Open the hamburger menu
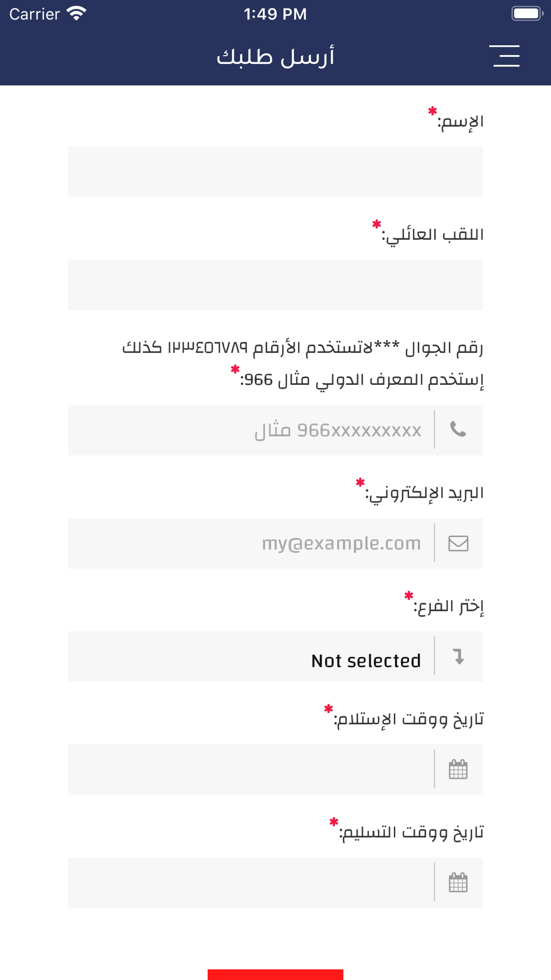Screen dimensions: 551x980 point(505,56)
